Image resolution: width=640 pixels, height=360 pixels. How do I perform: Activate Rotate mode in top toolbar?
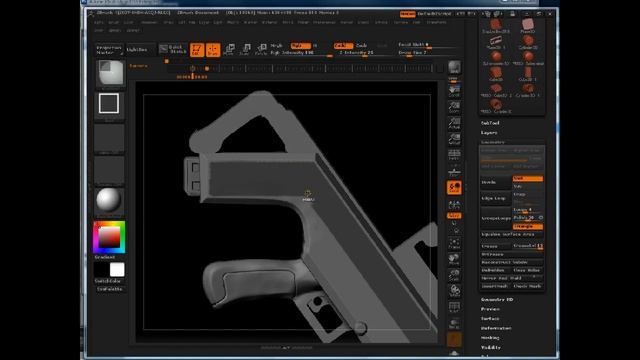[260, 50]
